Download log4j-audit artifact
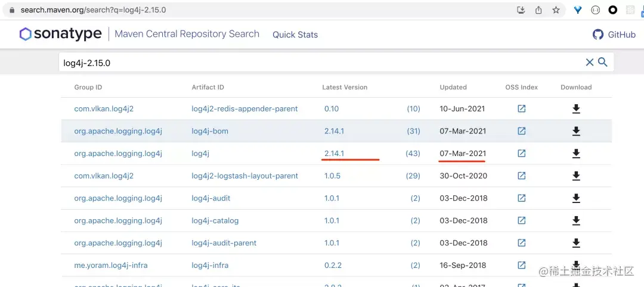The image size is (644, 287). click(576, 198)
